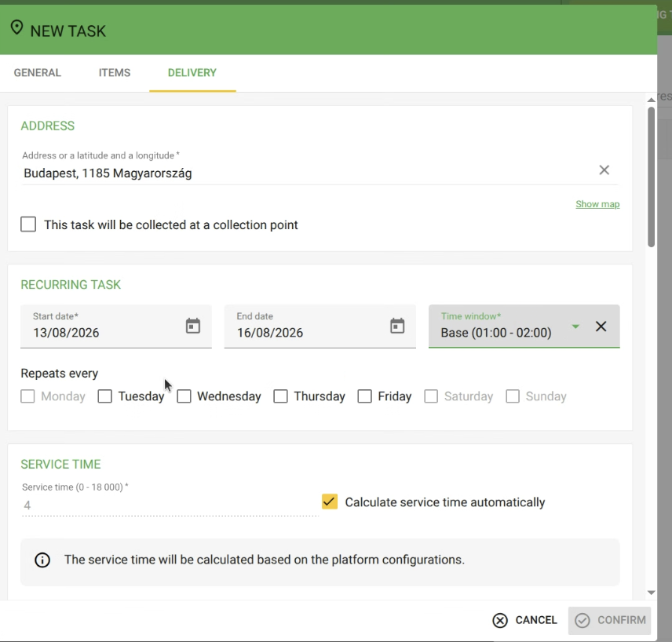Click the Cancel circle-X icon

(x=500, y=620)
